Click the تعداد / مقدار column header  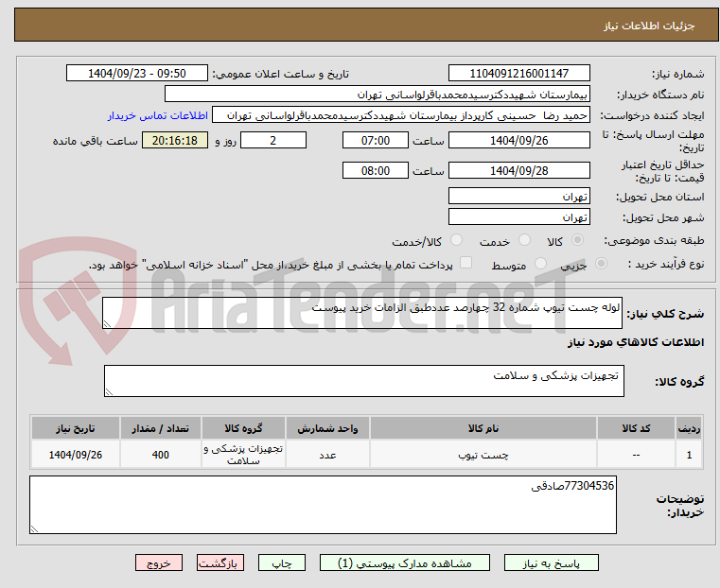(160, 428)
